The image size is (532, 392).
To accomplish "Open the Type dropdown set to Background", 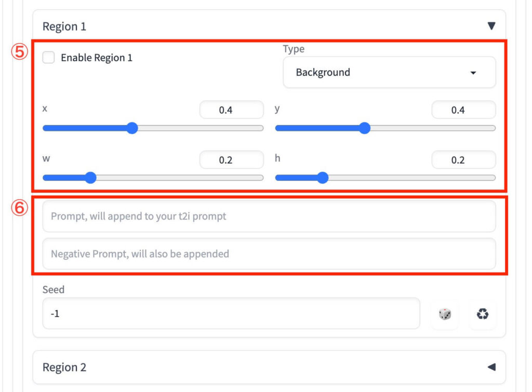I will pyautogui.click(x=389, y=73).
